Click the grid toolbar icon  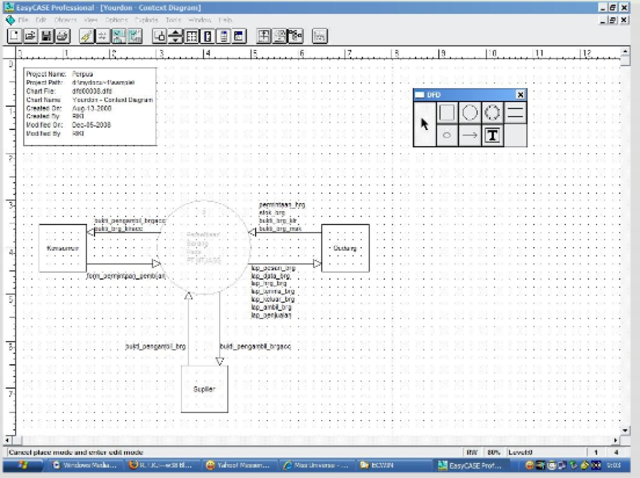point(191,36)
